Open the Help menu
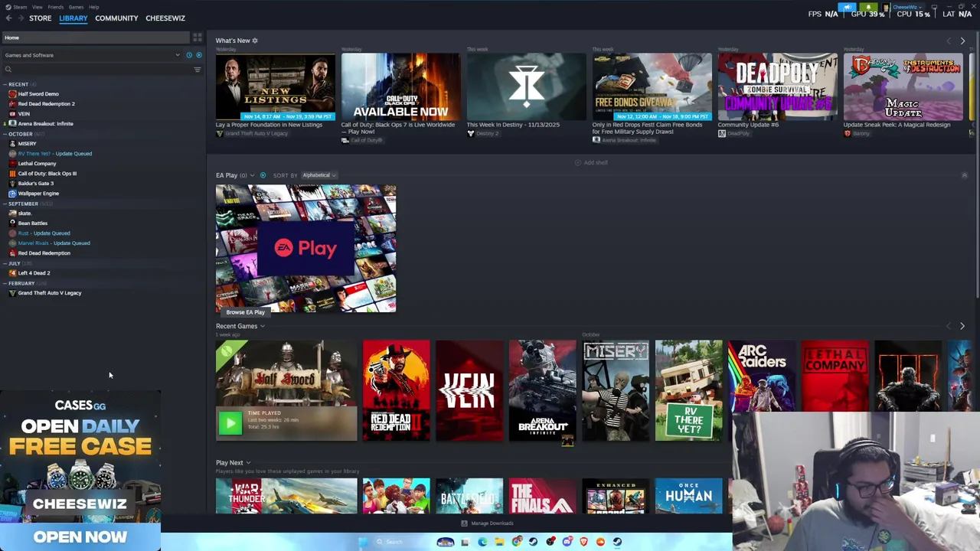Image resolution: width=980 pixels, height=551 pixels. (93, 7)
